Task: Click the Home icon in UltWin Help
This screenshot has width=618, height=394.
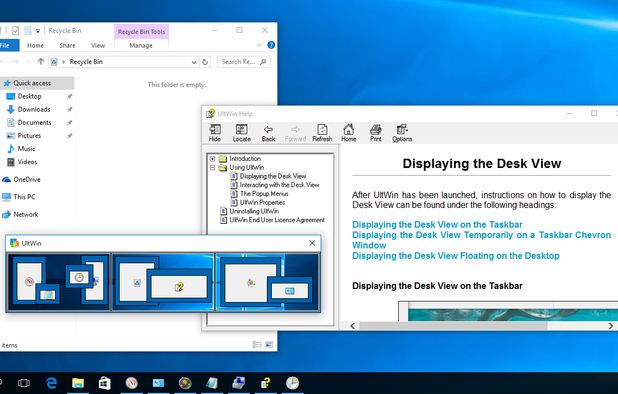Action: pos(348,133)
